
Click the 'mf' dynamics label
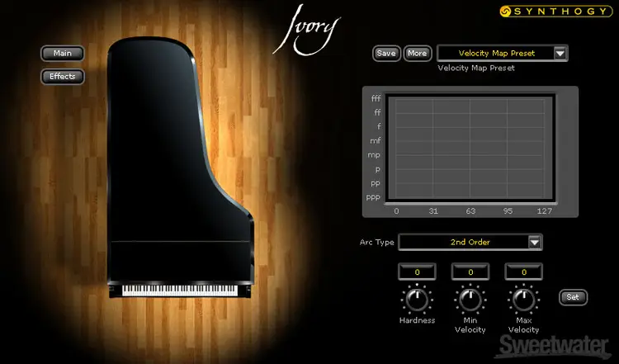click(x=375, y=140)
